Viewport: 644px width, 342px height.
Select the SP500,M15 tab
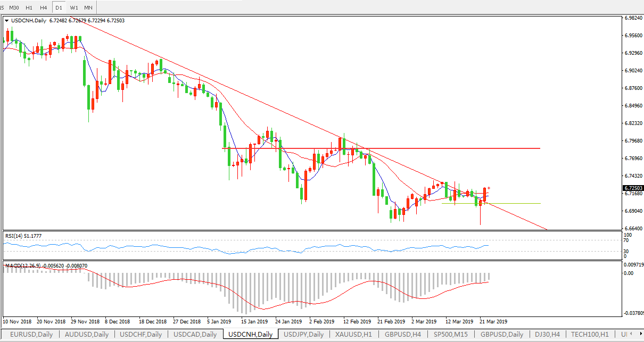(450, 335)
